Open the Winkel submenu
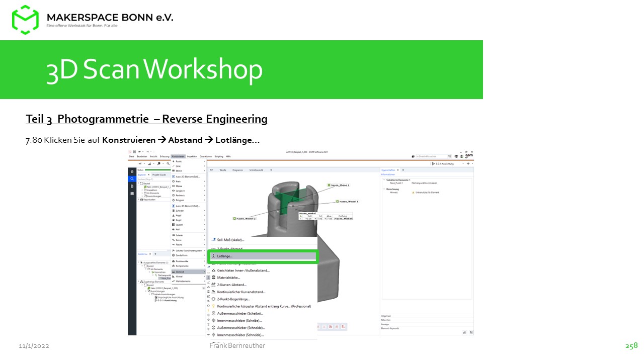The width and height of the screenshot is (644, 362). 189,277
